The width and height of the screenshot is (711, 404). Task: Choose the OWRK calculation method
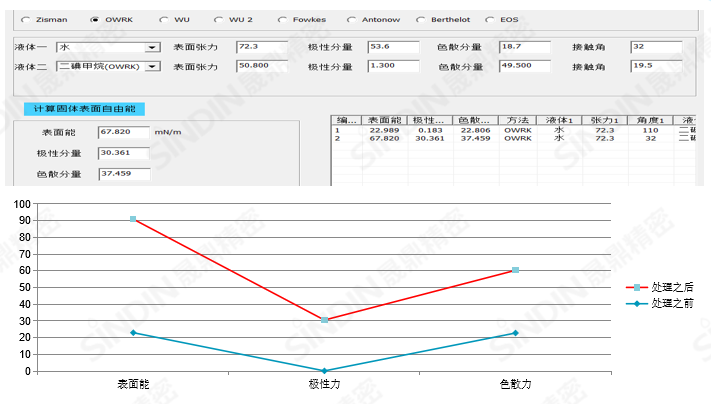coord(95,19)
